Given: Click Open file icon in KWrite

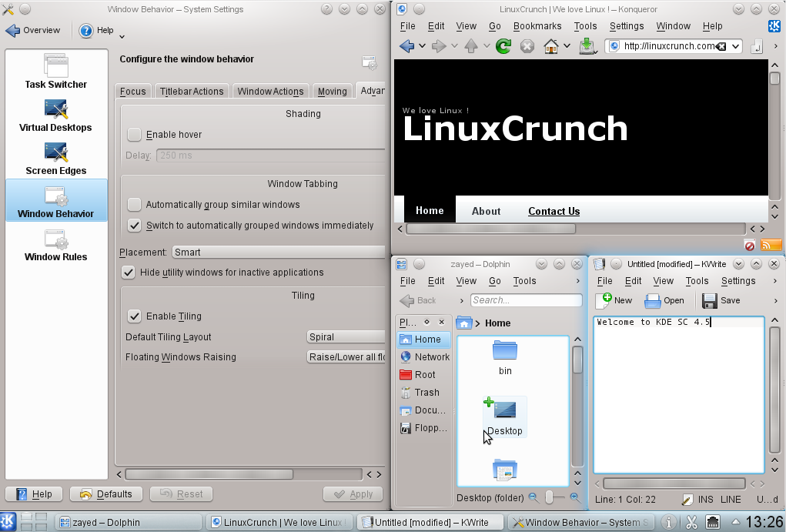Looking at the screenshot, I should 664,300.
